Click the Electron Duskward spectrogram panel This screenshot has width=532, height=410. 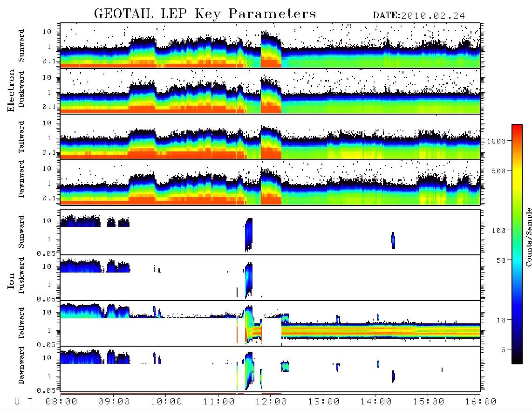[x=270, y=91]
